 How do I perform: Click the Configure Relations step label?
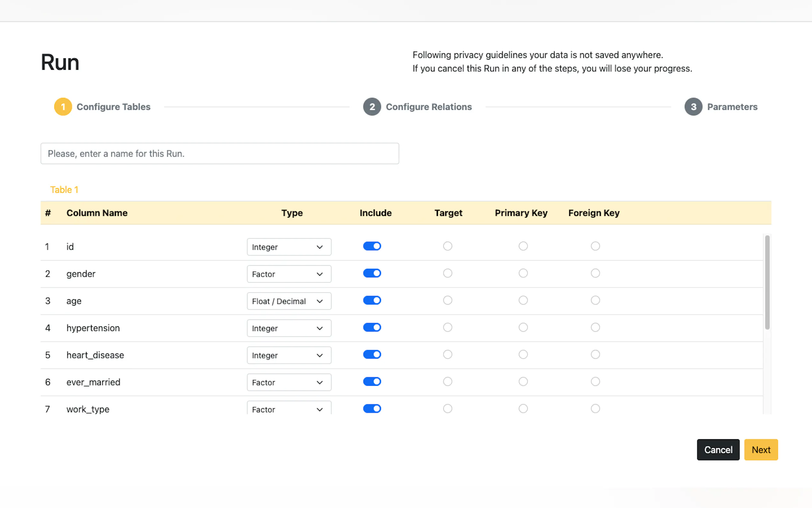pos(428,107)
